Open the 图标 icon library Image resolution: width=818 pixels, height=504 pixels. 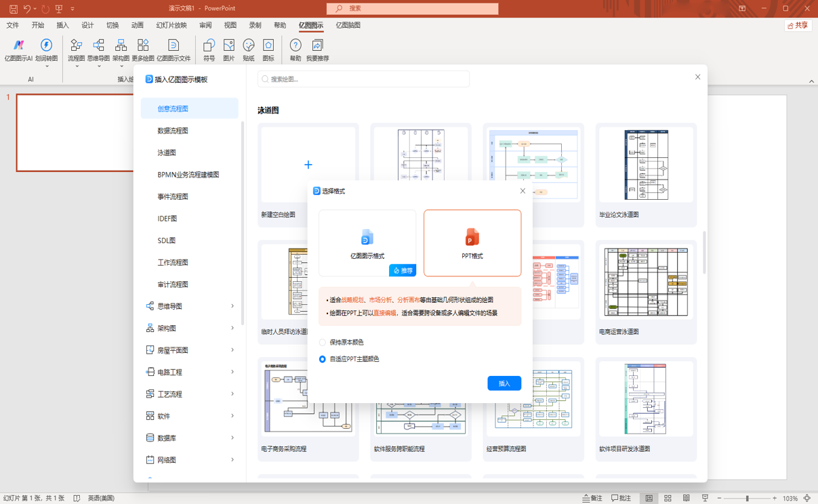coord(268,49)
